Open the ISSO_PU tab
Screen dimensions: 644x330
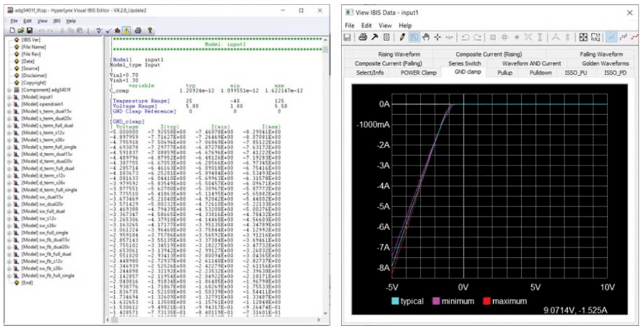click(x=576, y=73)
